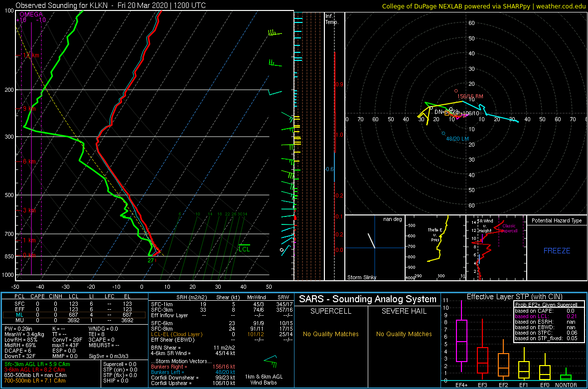Click 'SARS - Sounding Analog System' heading
Viewport: 588px width, 389px height.
click(x=368, y=299)
